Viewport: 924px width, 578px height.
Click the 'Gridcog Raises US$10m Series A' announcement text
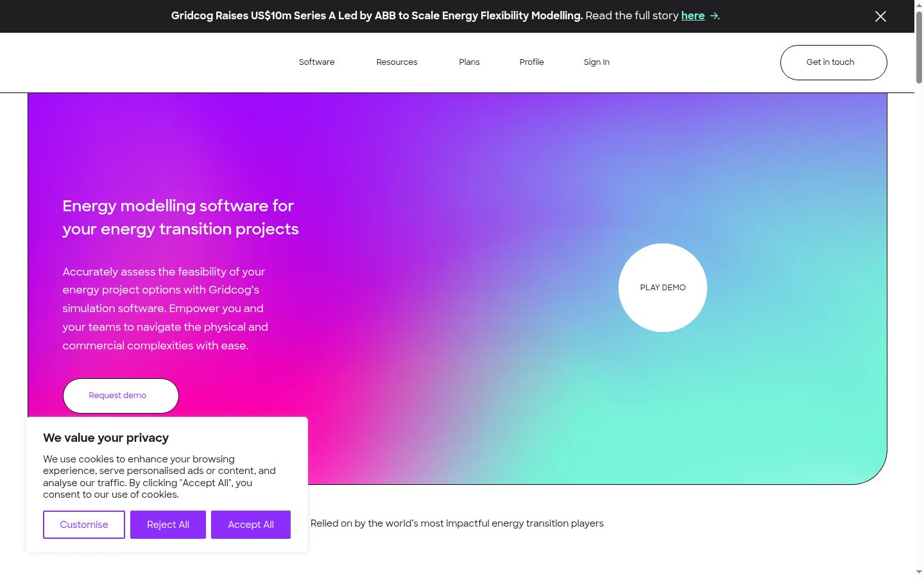pyautogui.click(x=377, y=15)
